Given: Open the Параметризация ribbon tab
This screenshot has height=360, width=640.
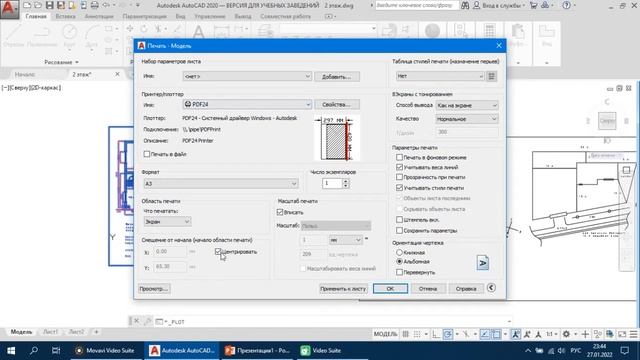Looking at the screenshot, I should coord(144,16).
